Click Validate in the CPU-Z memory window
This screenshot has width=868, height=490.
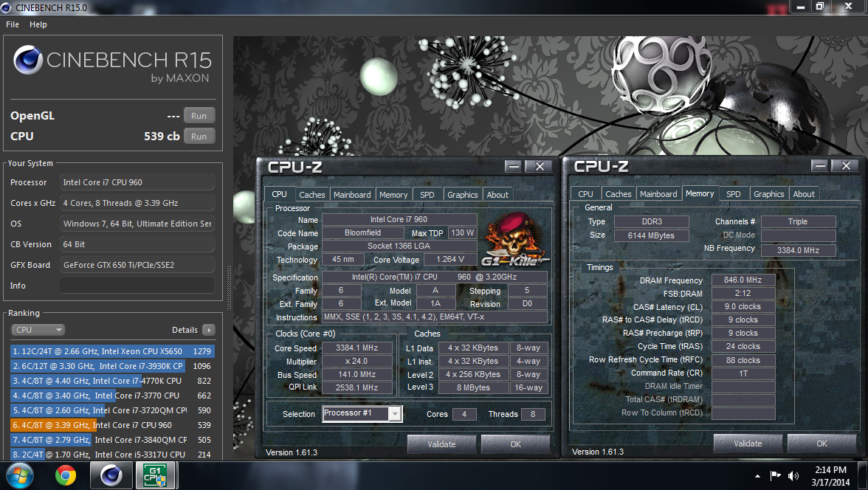point(747,444)
